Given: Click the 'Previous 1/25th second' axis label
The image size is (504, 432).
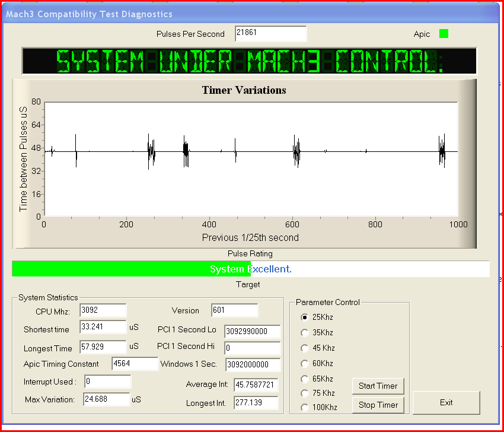Looking at the screenshot, I should (250, 238).
